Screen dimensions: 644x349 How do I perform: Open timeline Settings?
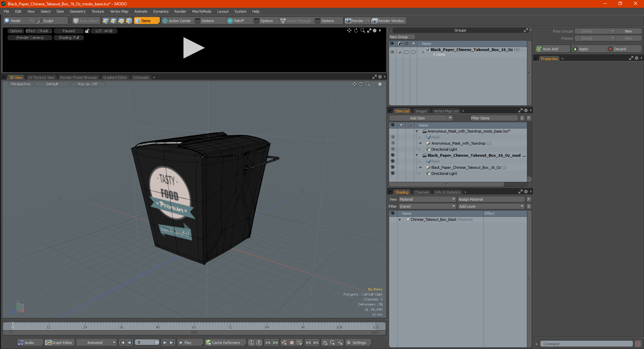(358, 343)
